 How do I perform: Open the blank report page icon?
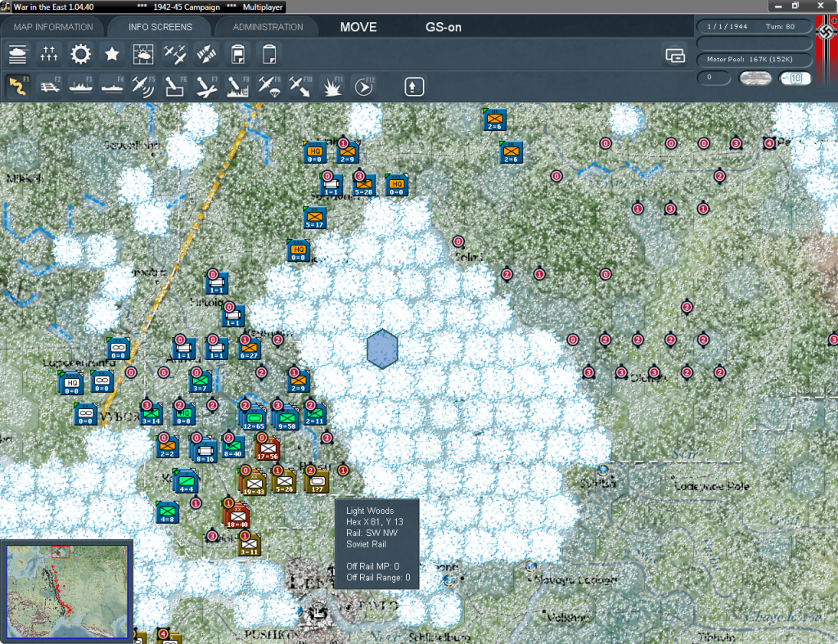coord(269,55)
